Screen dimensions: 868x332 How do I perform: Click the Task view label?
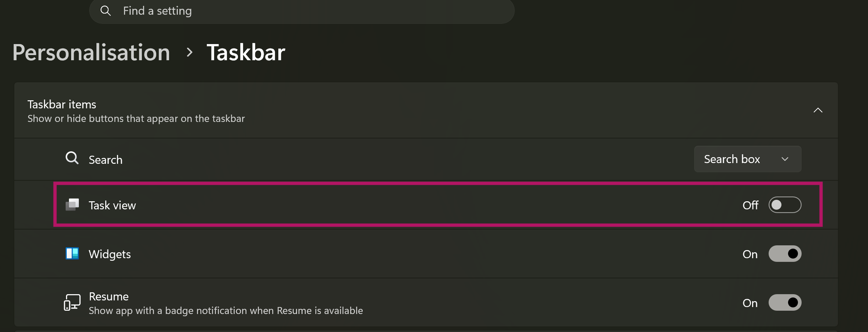[x=112, y=205]
